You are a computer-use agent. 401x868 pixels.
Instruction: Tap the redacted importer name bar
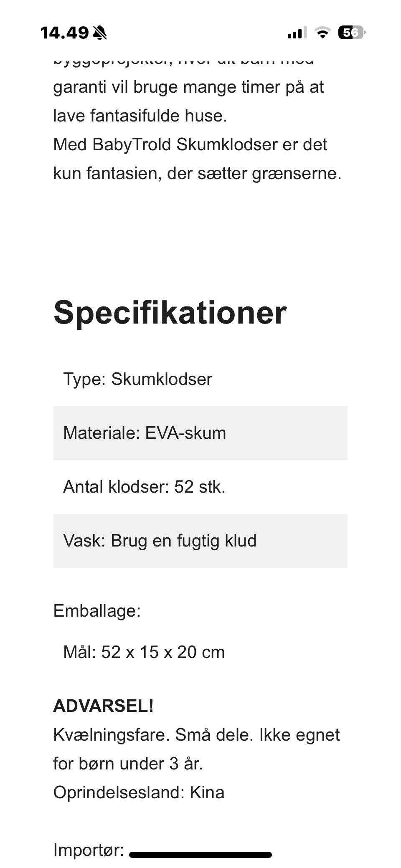click(200, 855)
